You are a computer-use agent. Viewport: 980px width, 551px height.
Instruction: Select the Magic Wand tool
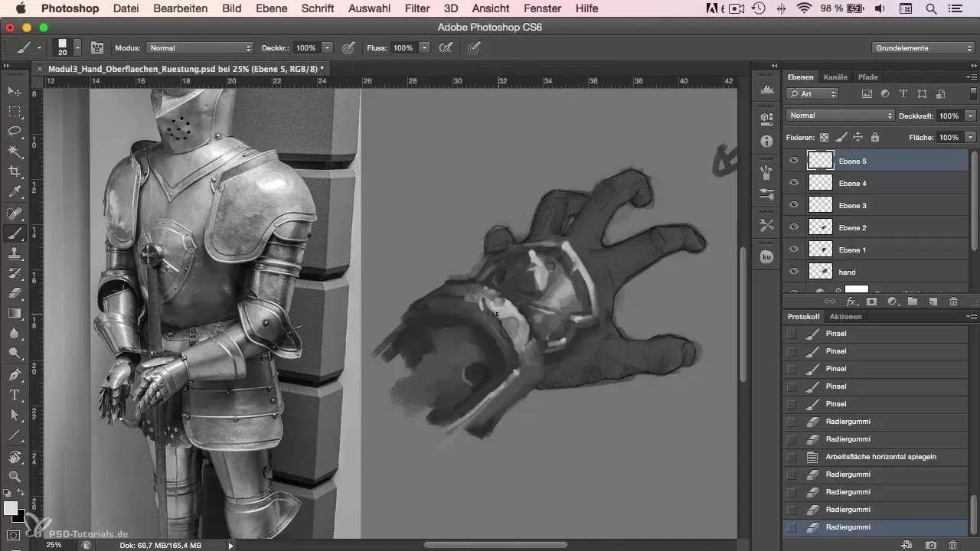15,152
